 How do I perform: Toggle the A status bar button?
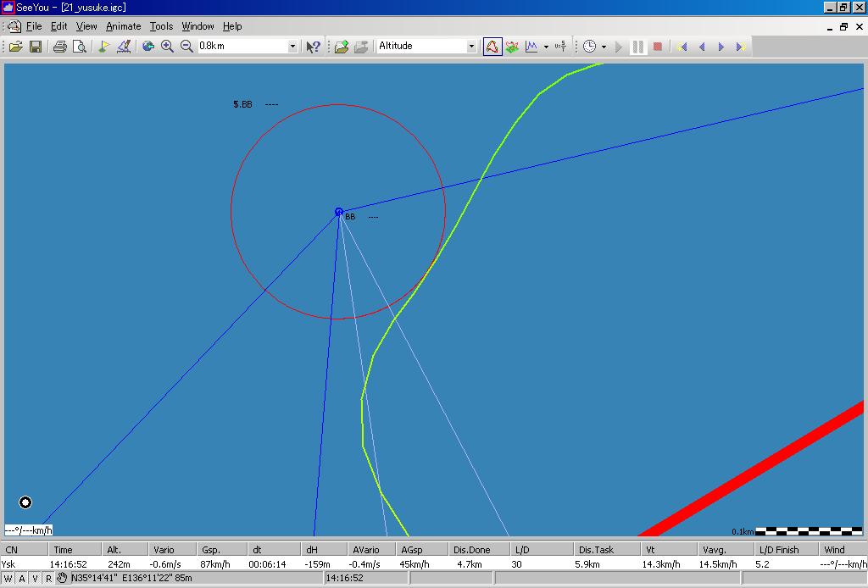[x=21, y=579]
